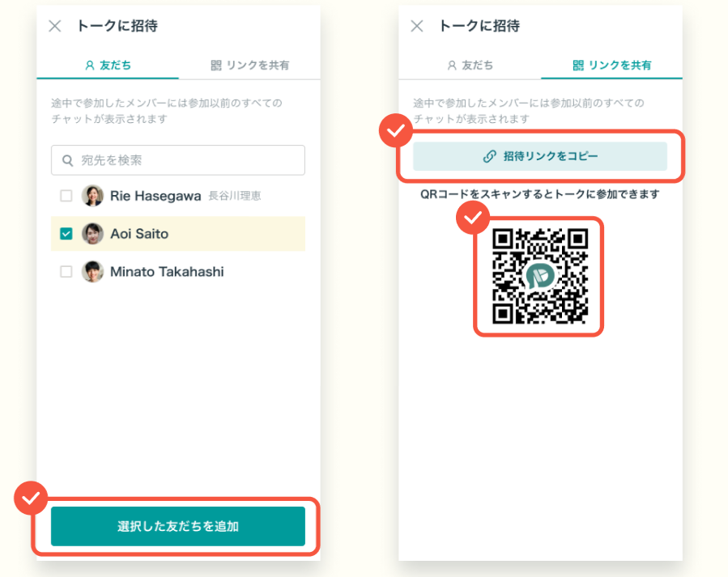This screenshot has height=577, width=728.
Task: Click the app logo in the QR code center
Action: (x=539, y=276)
